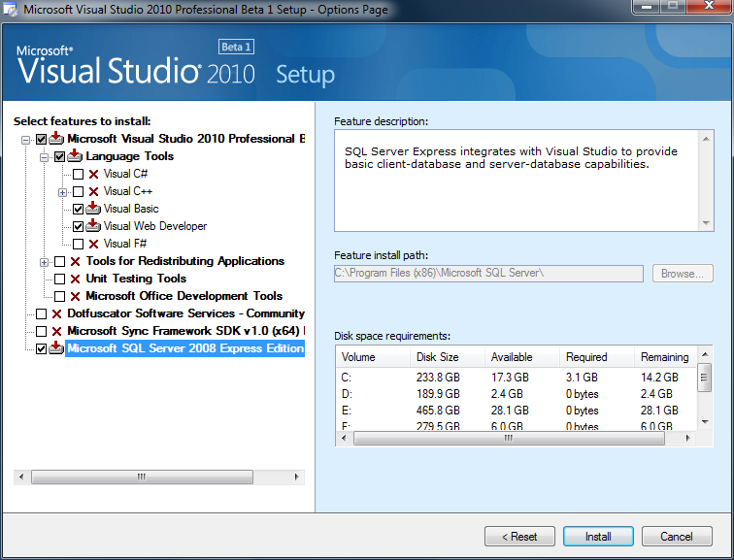Click the install icon beside Visual Basic
Image resolution: width=734 pixels, height=560 pixels.
point(94,209)
